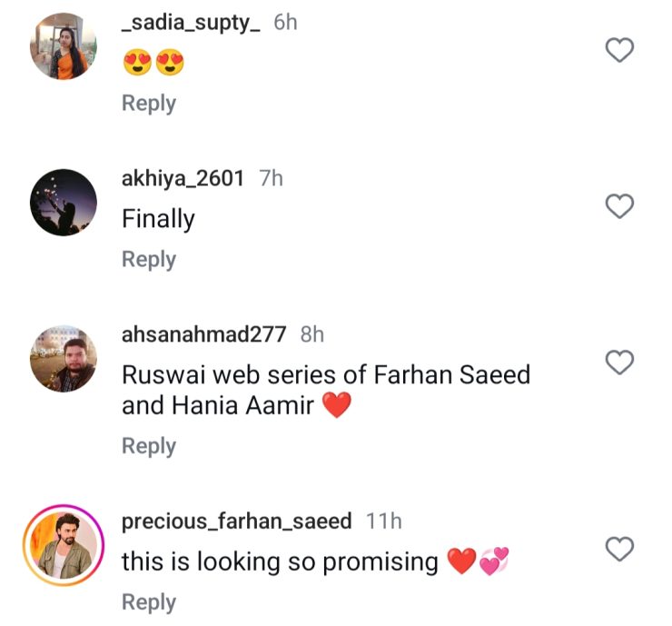Image resolution: width=672 pixels, height=626 pixels.
Task: Open precious_farhan_saeed username link
Action: [x=237, y=522]
